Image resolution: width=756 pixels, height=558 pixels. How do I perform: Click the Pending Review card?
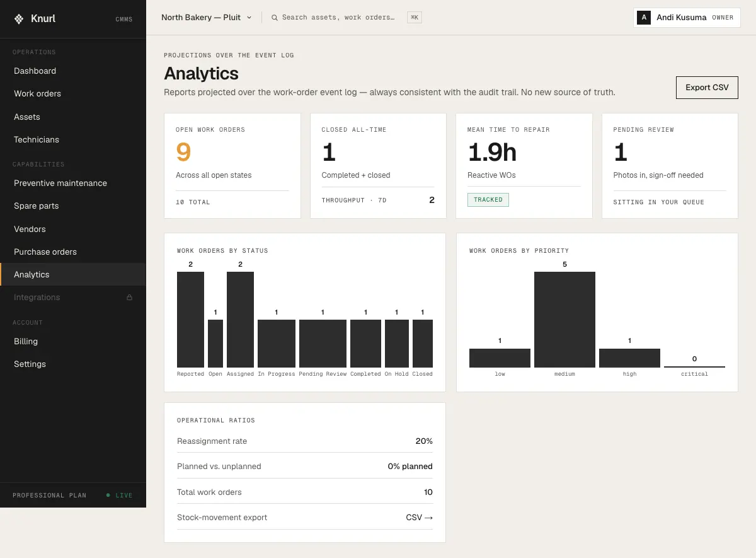[670, 166]
